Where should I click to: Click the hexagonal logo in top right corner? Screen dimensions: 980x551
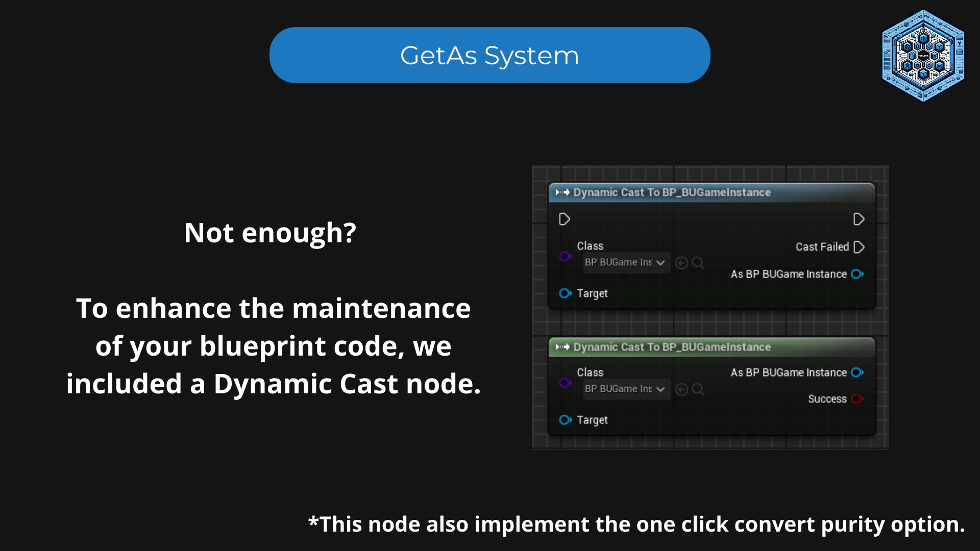tap(923, 57)
